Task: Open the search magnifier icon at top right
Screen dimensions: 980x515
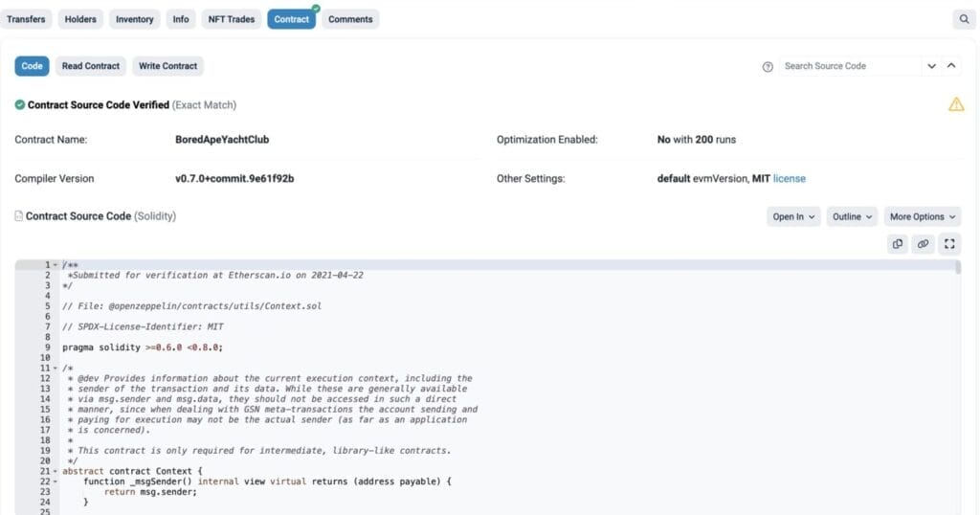Action: 964,19
